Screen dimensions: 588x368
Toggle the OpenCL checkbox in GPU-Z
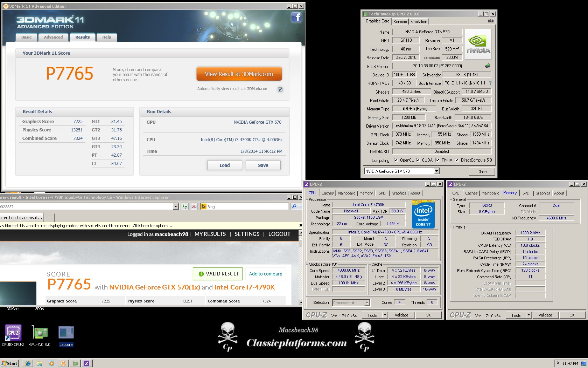[x=396, y=160]
